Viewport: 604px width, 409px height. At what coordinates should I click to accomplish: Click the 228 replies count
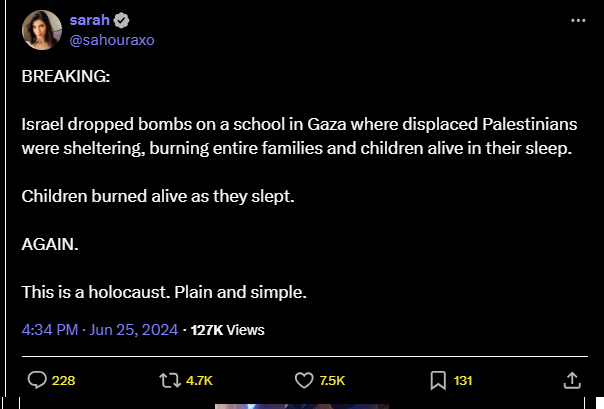click(63, 380)
